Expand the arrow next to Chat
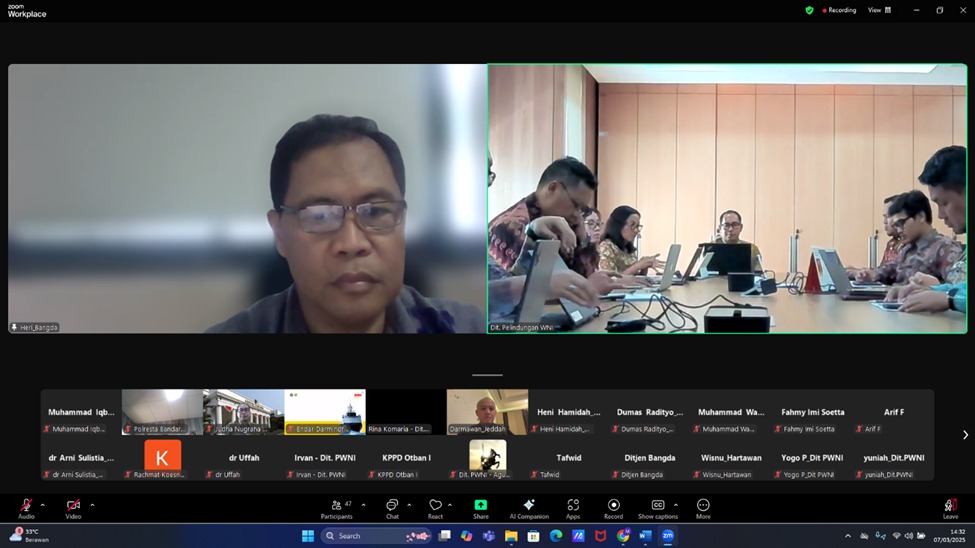The image size is (975, 548). pos(409,504)
